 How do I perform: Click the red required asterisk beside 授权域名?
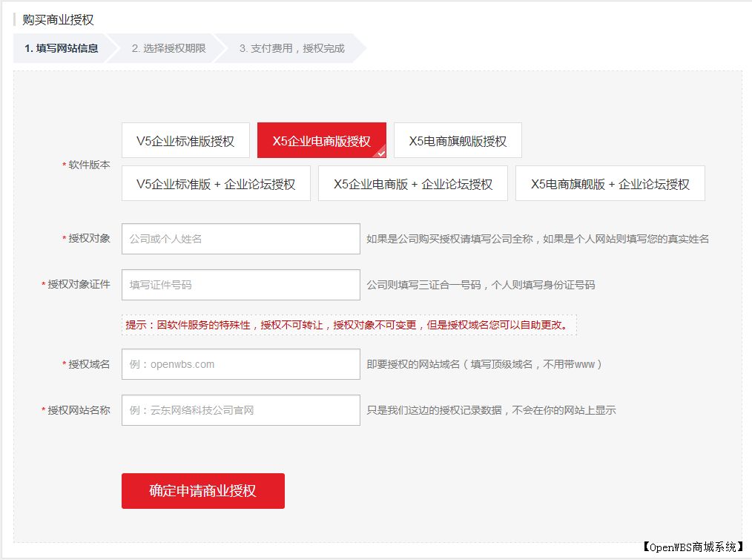(63, 363)
